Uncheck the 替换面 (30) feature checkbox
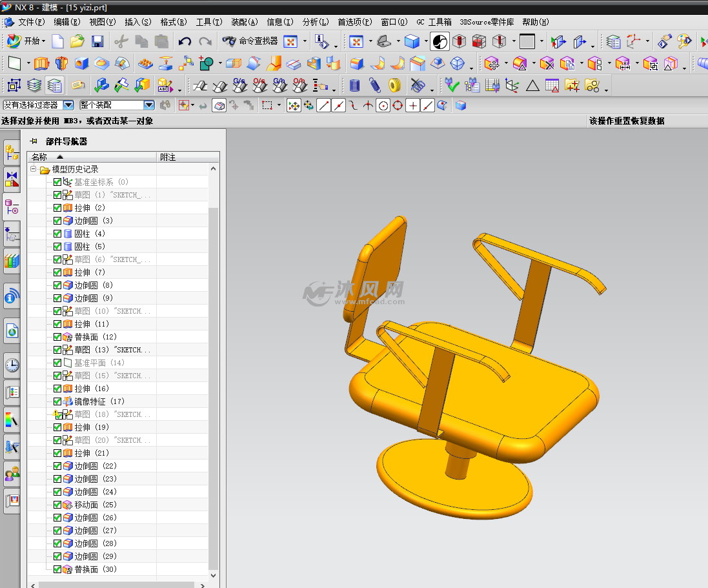The width and height of the screenshot is (708, 588). tap(57, 569)
